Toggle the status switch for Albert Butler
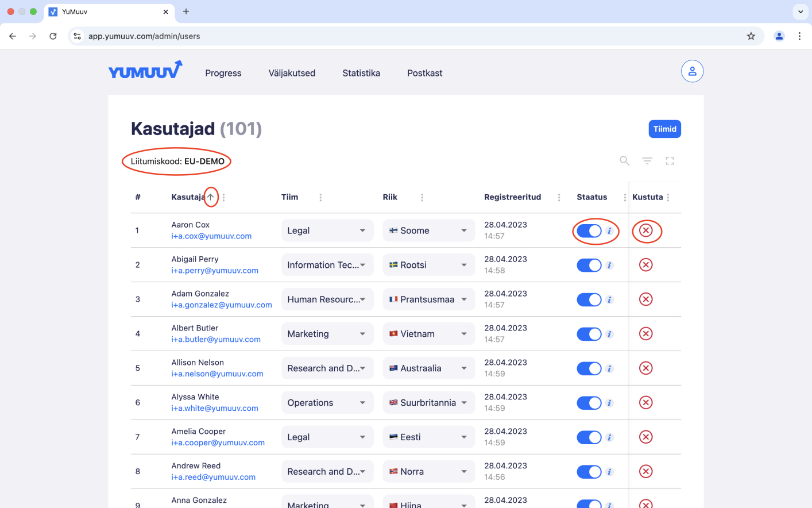The width and height of the screenshot is (812, 508). (x=589, y=334)
